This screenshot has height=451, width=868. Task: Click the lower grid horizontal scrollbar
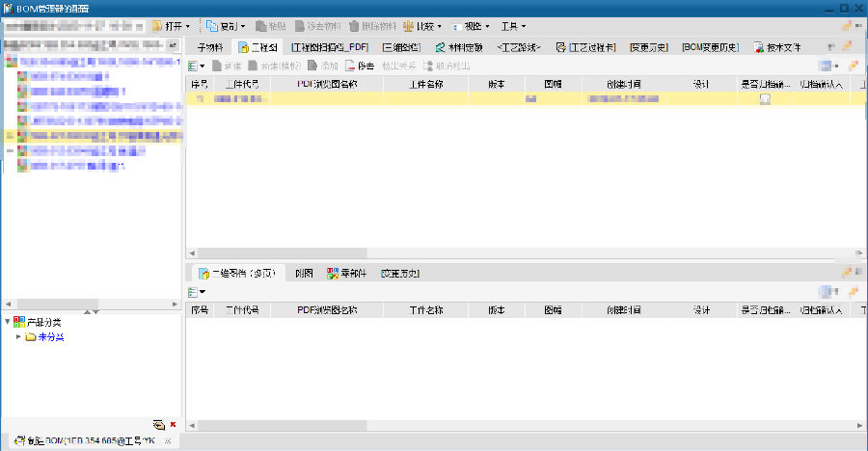pyautogui.click(x=526, y=425)
